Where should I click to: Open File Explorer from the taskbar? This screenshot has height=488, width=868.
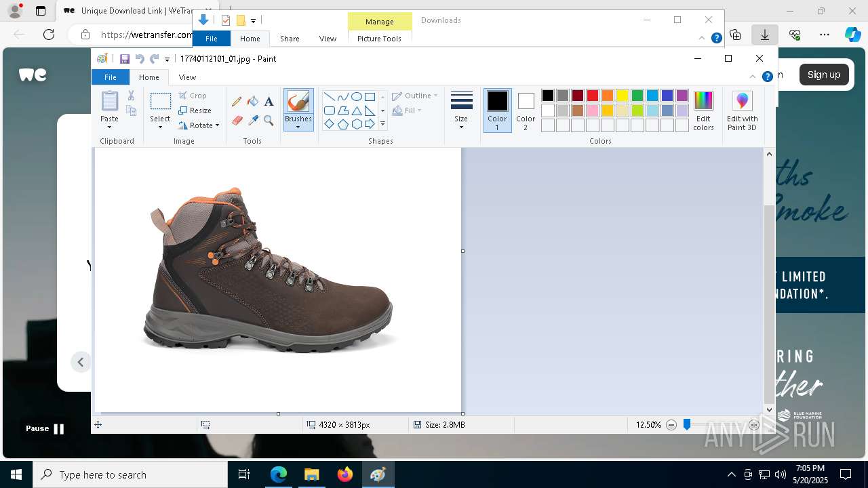pyautogui.click(x=311, y=475)
